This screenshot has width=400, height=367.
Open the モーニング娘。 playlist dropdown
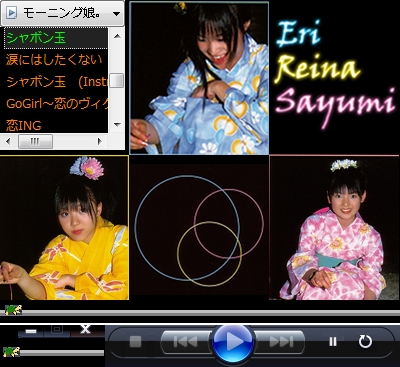click(116, 14)
